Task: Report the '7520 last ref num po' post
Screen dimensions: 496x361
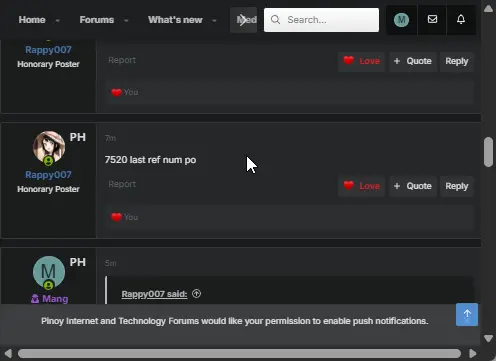Action: click(122, 184)
